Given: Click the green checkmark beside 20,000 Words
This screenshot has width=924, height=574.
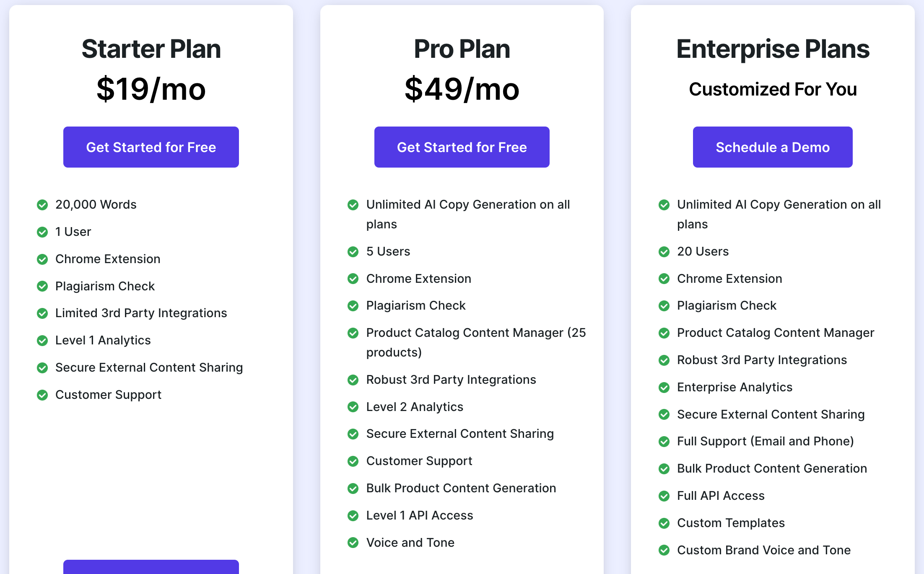Looking at the screenshot, I should tap(42, 205).
